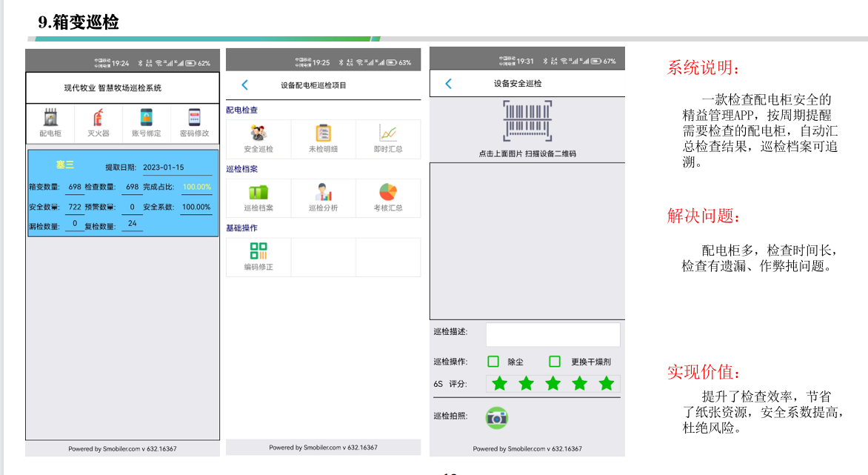868x475 pixels.
Task: Click 预警数量 value 0
Action: tap(133, 207)
